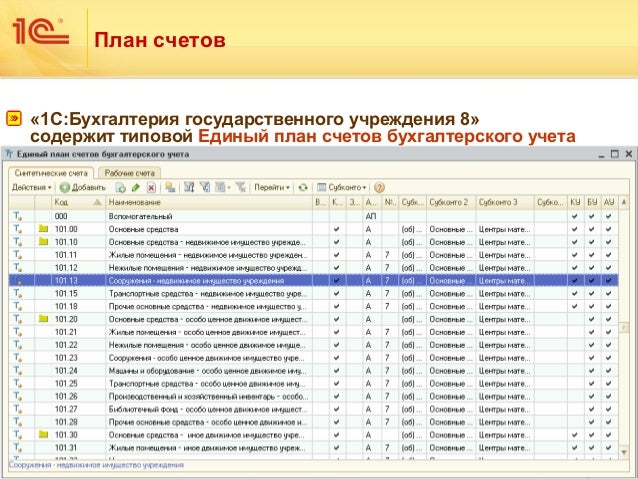Click the Вспомогательный name cell
This screenshot has width=638, height=479.
pos(209,216)
